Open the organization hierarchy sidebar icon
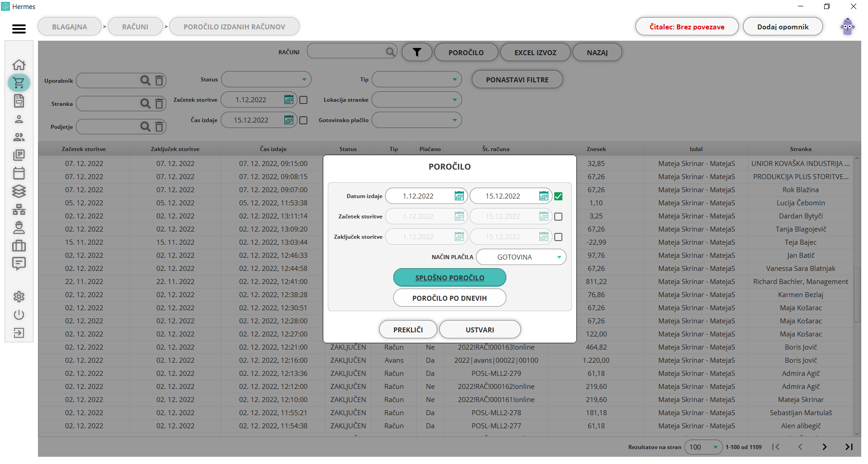Image resolution: width=868 pixels, height=464 pixels. tap(19, 209)
